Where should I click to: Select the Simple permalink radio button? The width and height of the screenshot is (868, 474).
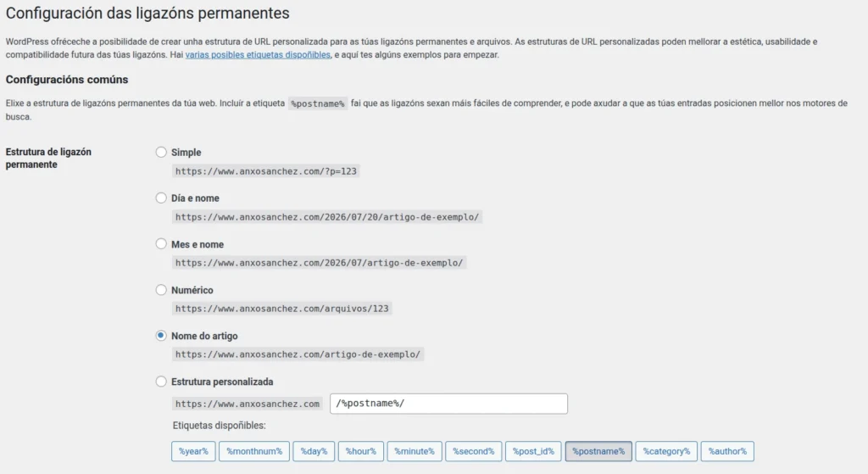(x=161, y=153)
